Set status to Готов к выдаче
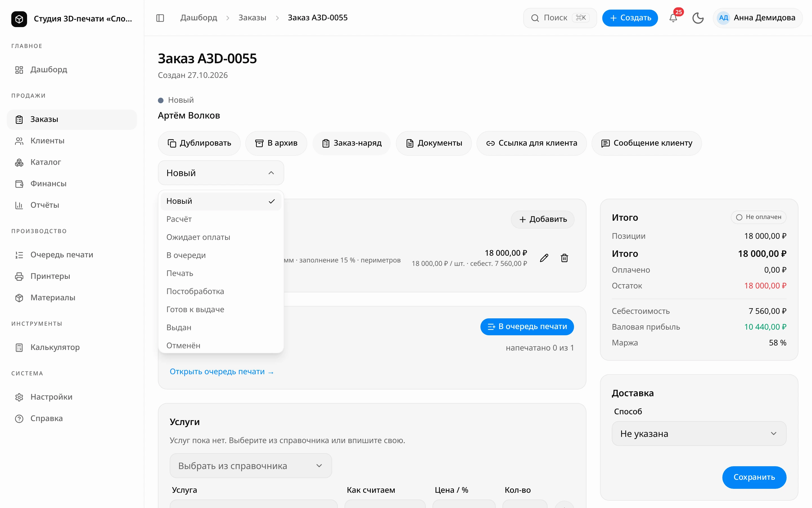This screenshot has height=508, width=812. 221,309
